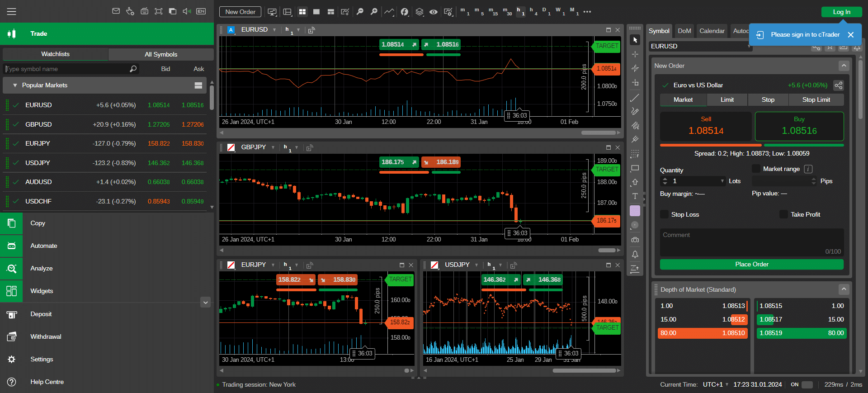Open EURUSD symbol dropdown in order panel

pyautogui.click(x=749, y=46)
